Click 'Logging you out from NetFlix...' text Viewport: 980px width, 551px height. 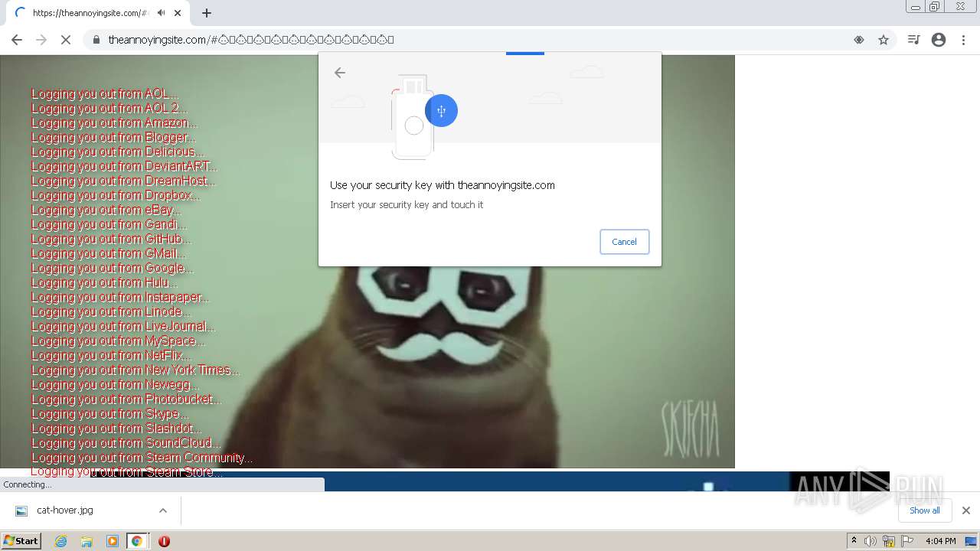coord(111,355)
